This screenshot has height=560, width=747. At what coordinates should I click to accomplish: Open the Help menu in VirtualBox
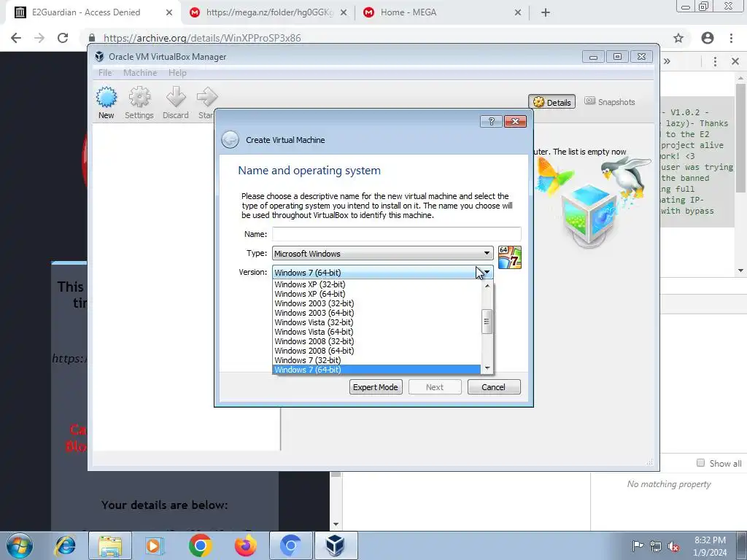[x=177, y=73]
